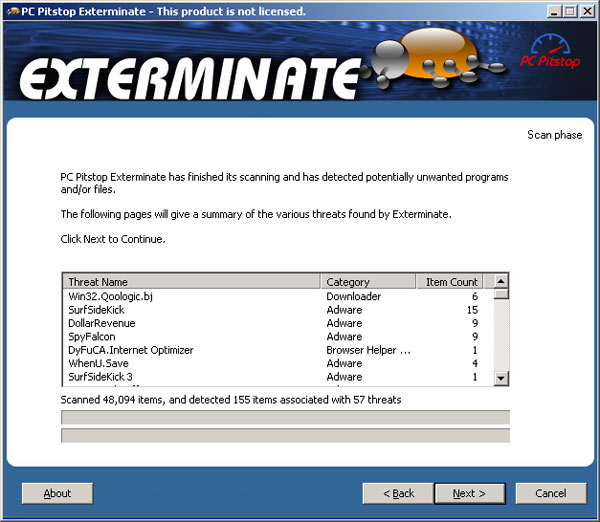
Task: Select the WhenU.Save threat row
Action: 273,363
